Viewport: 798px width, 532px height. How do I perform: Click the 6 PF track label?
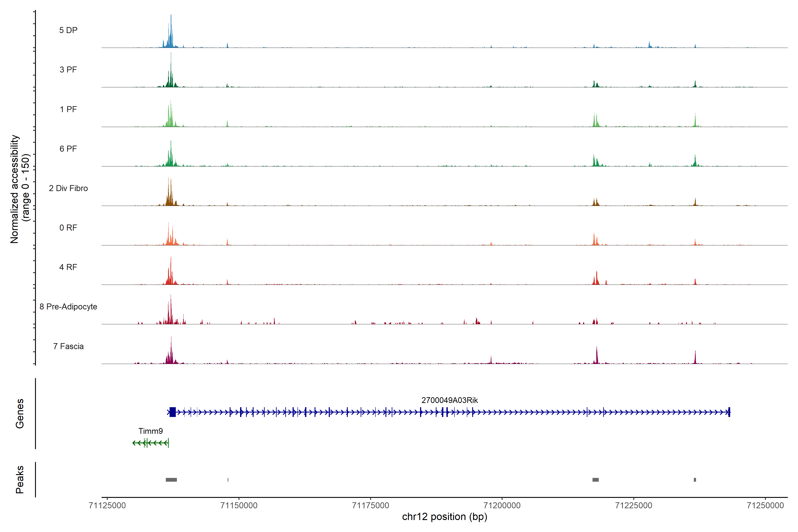point(68,149)
